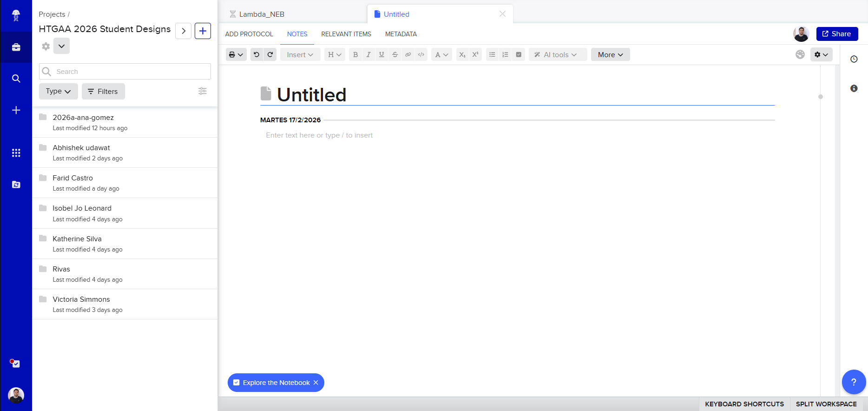The width and height of the screenshot is (868, 411).
Task: Open the history clock panel
Action: 854,59
